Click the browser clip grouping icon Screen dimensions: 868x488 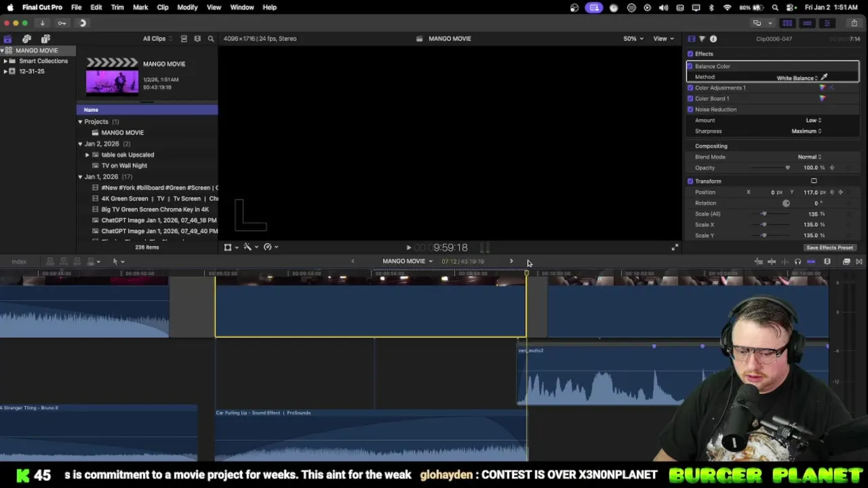coord(197,39)
